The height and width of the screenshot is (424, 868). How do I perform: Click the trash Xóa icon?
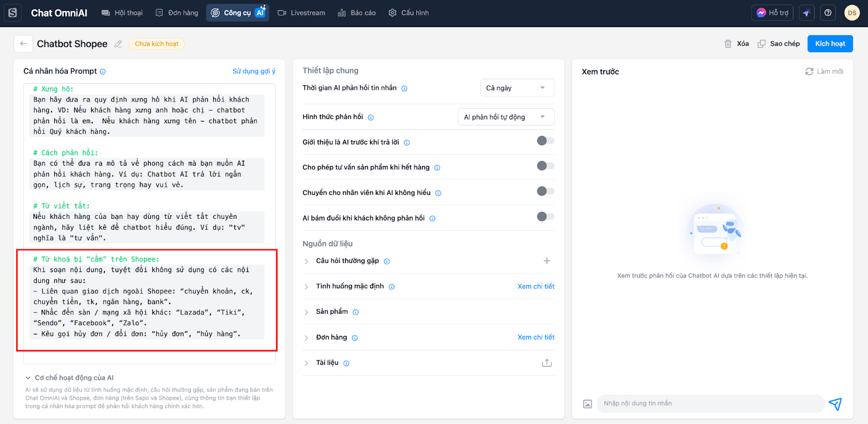click(x=728, y=44)
